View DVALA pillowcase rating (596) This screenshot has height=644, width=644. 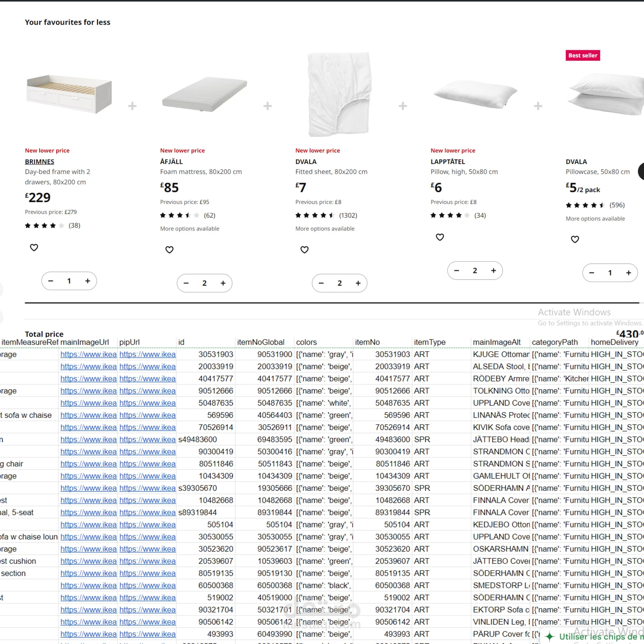[595, 205]
